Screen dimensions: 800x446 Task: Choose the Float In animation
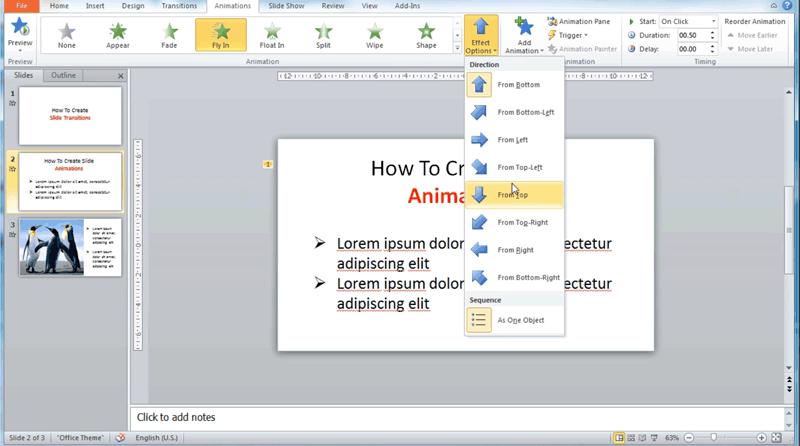pos(272,34)
